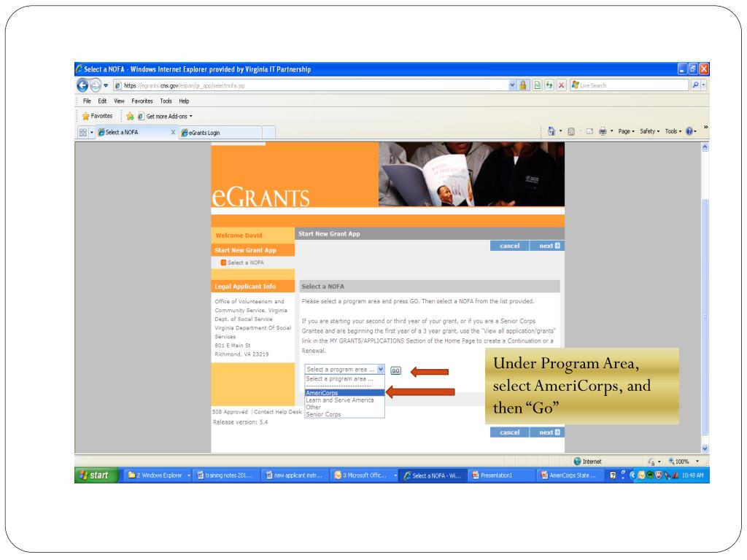Click the Compatibility View page icon

pos(537,85)
